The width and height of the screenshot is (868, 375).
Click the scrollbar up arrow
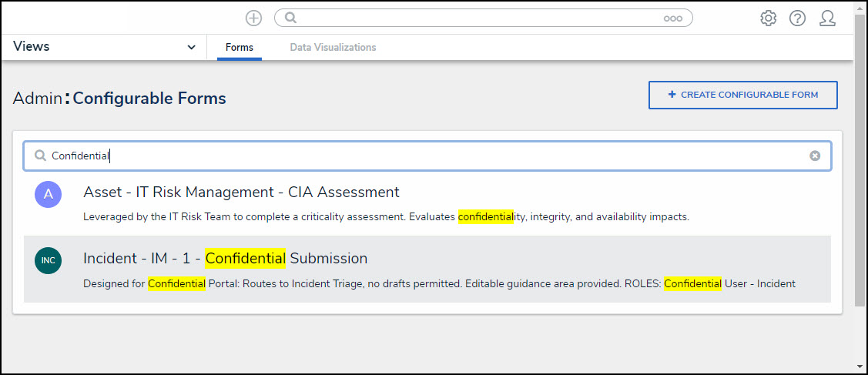(860, 8)
